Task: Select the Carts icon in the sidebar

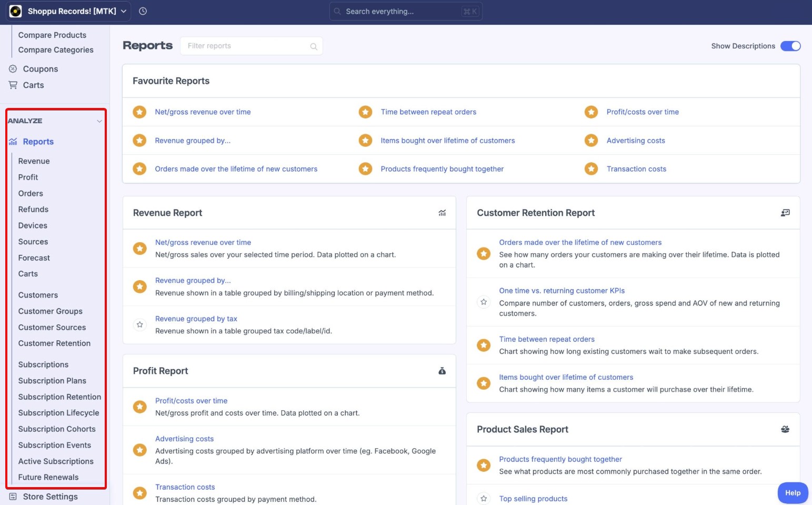Action: pos(12,85)
